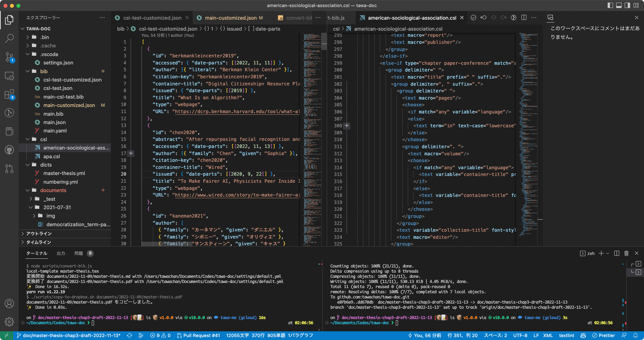Go to previous change in editor toolbar
The image size is (644, 340).
pos(483,18)
